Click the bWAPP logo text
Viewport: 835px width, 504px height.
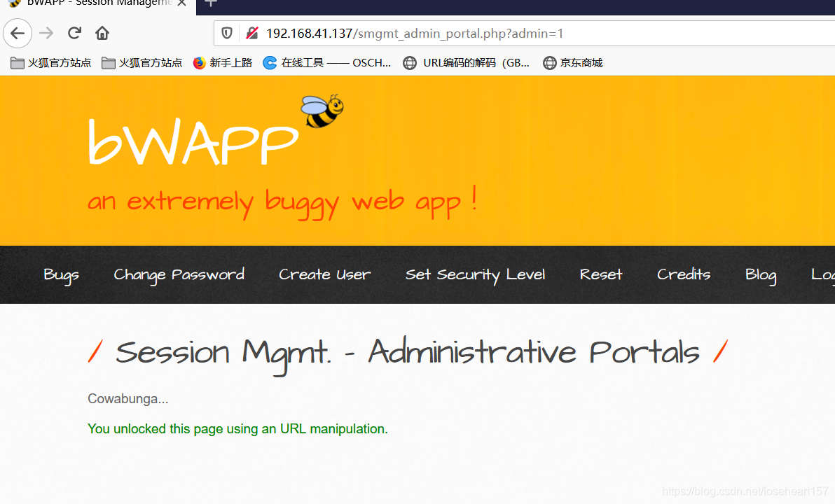(x=193, y=142)
